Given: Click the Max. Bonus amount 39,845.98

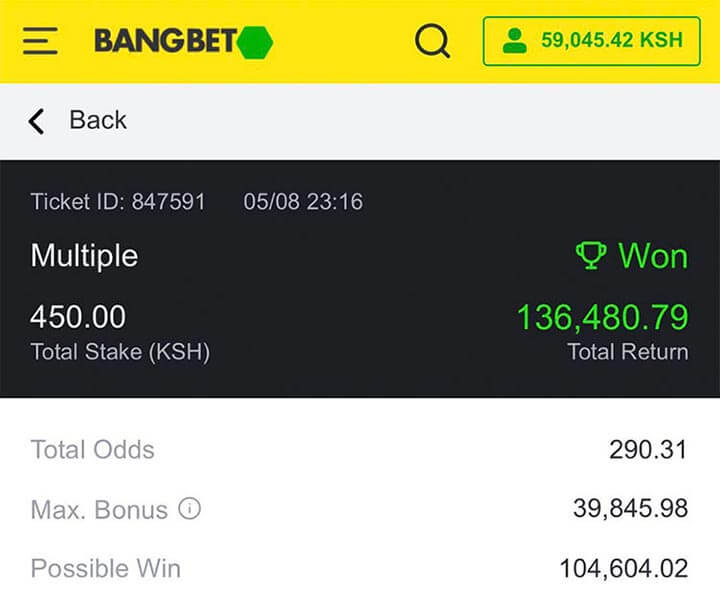Looking at the screenshot, I should 630,509.
